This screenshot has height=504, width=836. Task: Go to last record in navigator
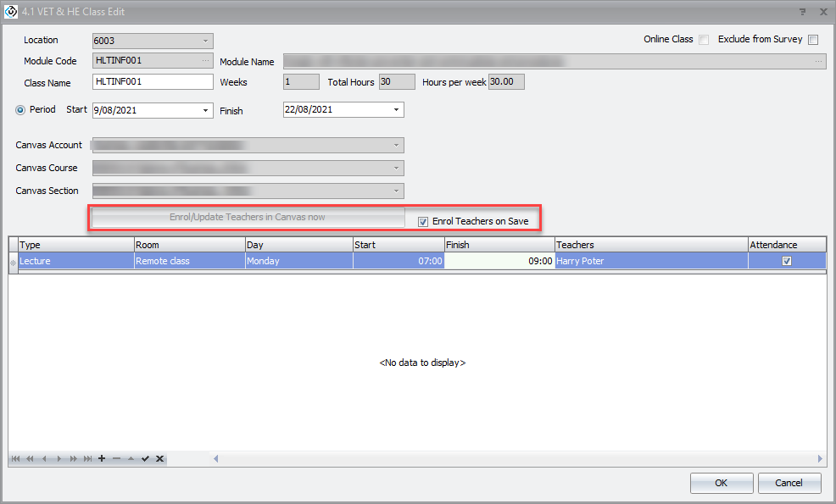[87, 458]
